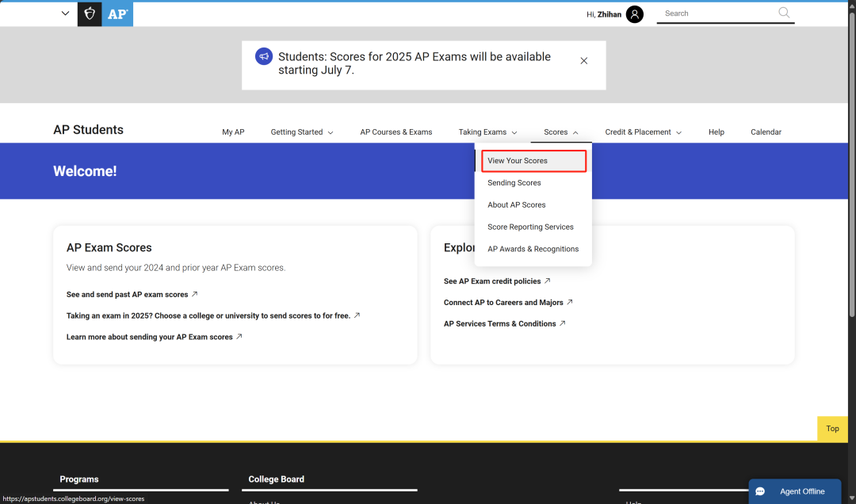Open the chat bubble icon in Agent Offline
The image size is (856, 504).
760,491
